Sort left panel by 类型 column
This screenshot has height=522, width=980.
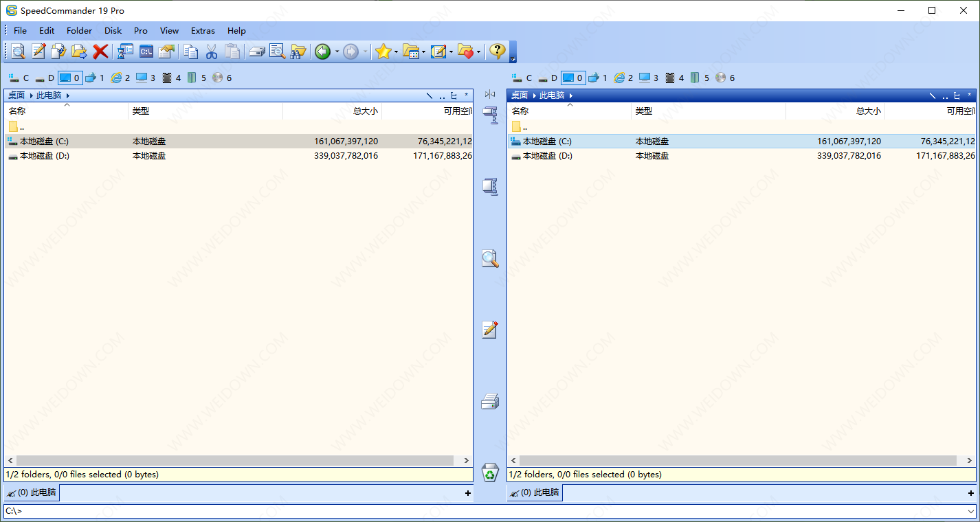(205, 111)
